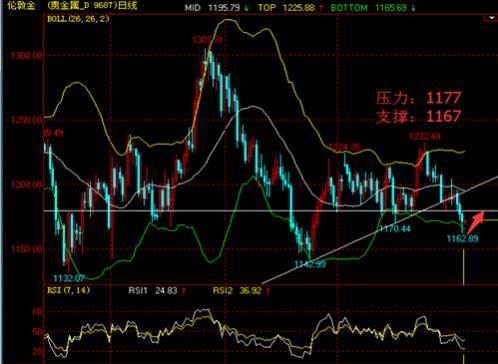Click the RSI2 36.92 readout

click(237, 291)
